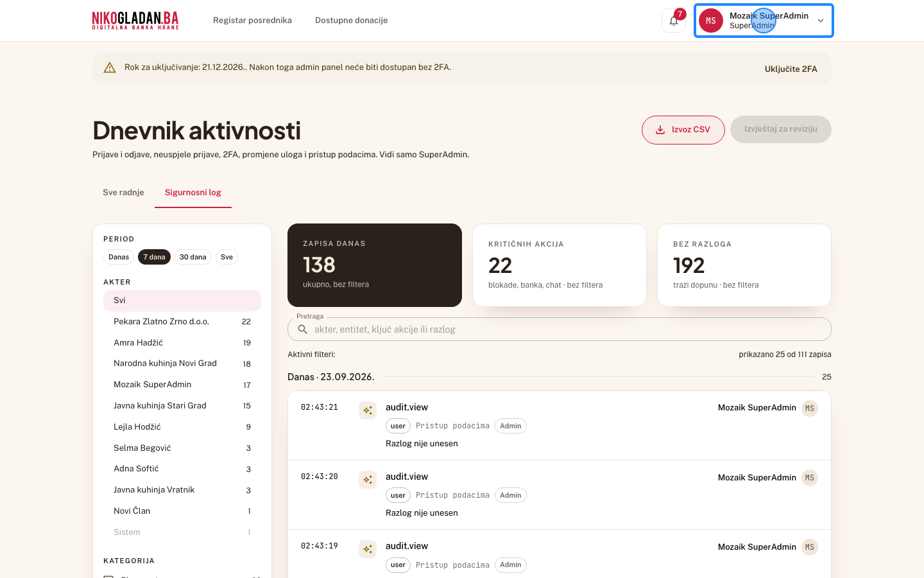Filter by actor Sistem

pyautogui.click(x=182, y=532)
